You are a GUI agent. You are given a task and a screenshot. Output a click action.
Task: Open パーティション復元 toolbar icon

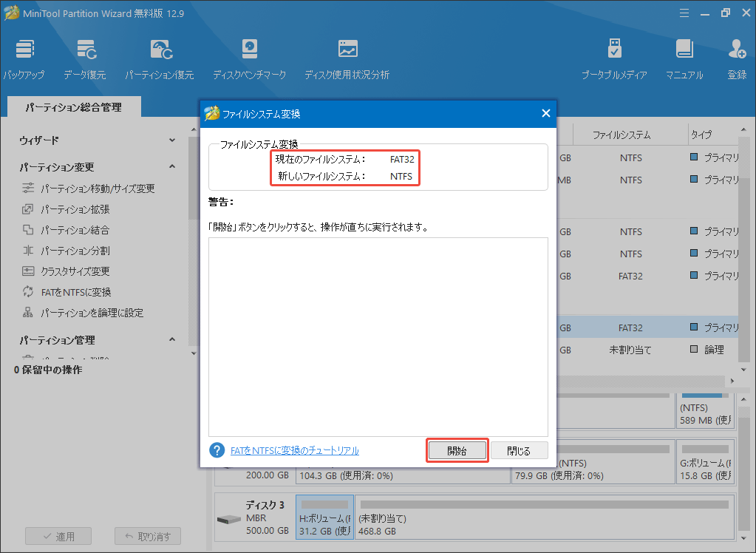tap(160, 59)
